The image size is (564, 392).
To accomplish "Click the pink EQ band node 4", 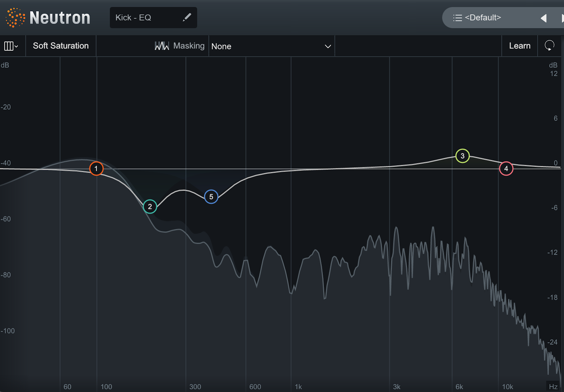I will pyautogui.click(x=506, y=169).
